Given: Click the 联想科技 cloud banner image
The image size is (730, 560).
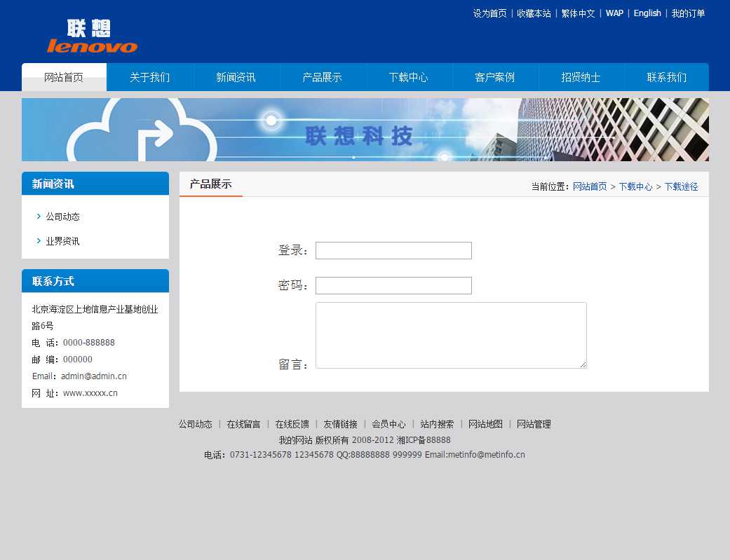Looking at the screenshot, I should tap(365, 130).
